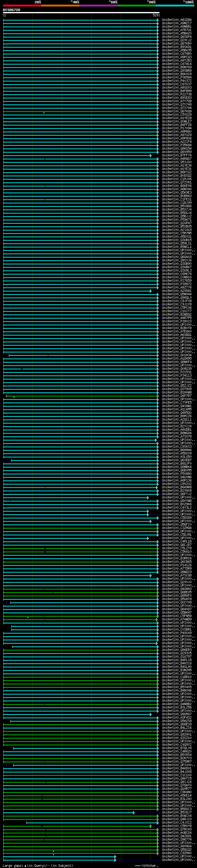
Task: Click the white query sequence bar
Action: [81, 13]
